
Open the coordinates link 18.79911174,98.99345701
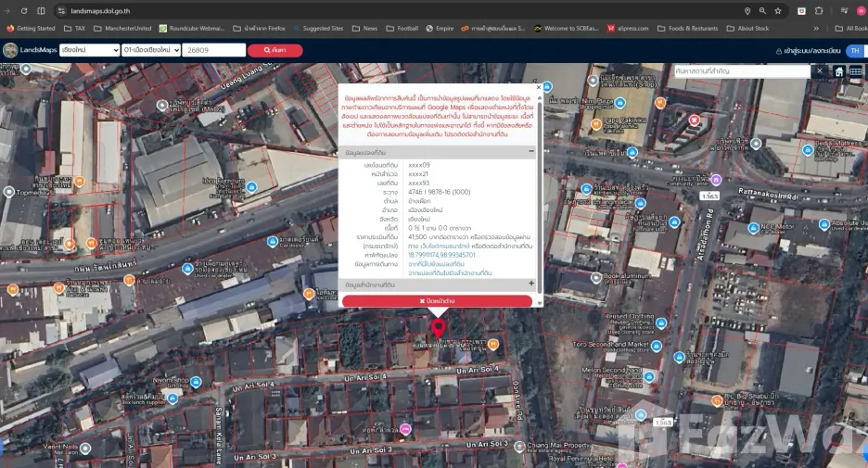pos(441,255)
